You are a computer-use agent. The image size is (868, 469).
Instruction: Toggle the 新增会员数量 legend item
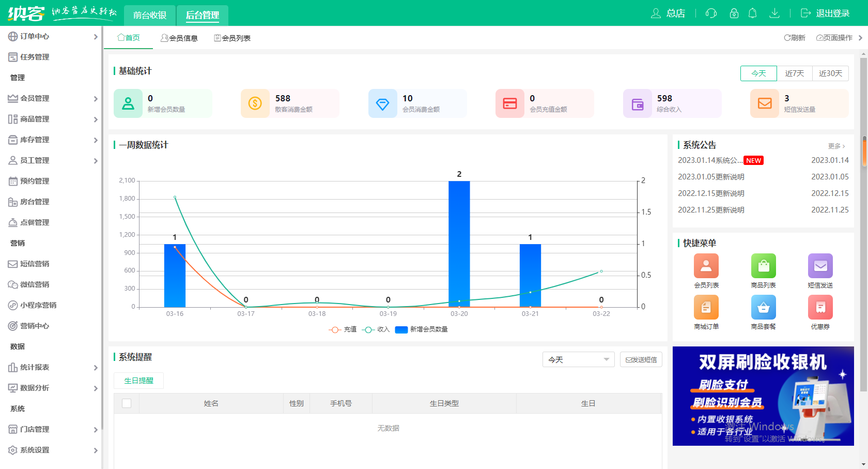[x=422, y=329]
